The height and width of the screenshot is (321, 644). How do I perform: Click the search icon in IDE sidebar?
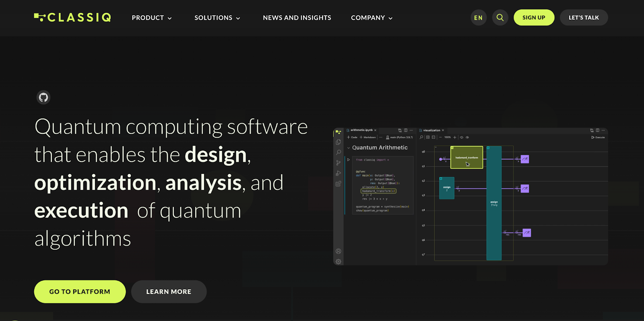click(339, 152)
